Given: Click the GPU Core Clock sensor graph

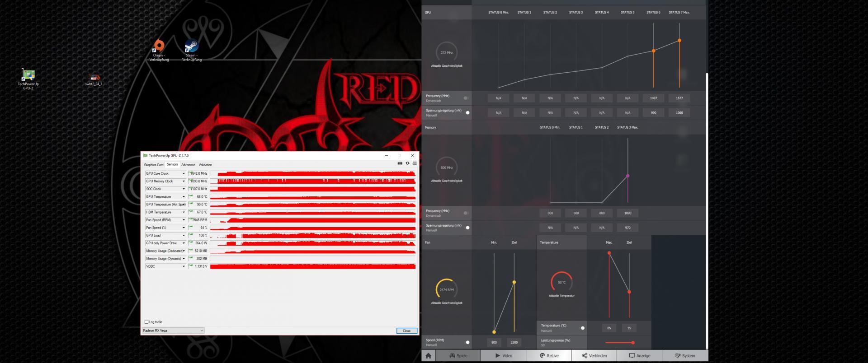Looking at the screenshot, I should coord(312,173).
